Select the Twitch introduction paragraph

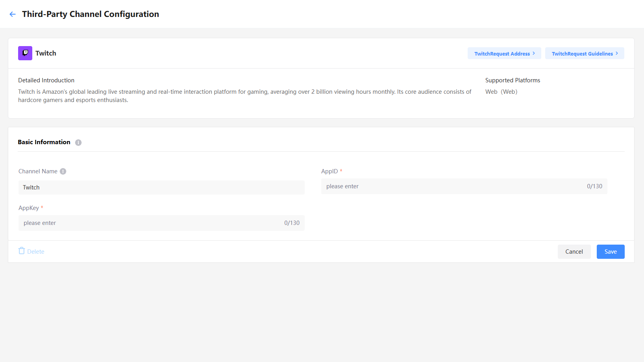click(x=244, y=96)
